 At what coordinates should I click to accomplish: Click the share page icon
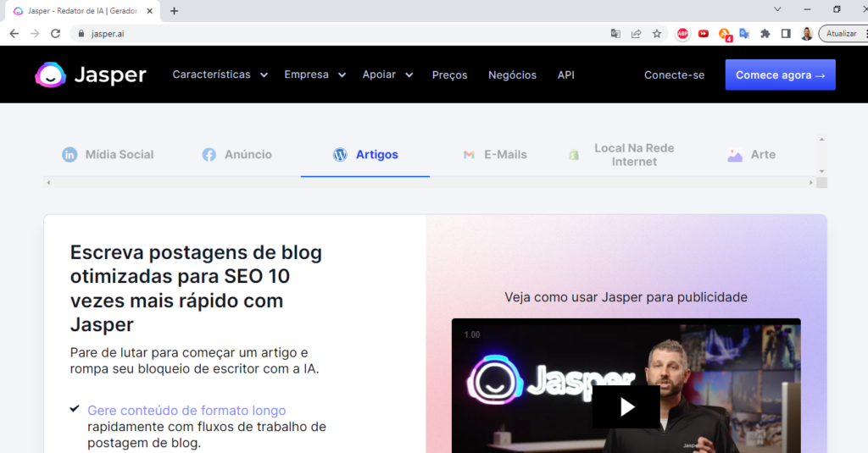click(636, 34)
